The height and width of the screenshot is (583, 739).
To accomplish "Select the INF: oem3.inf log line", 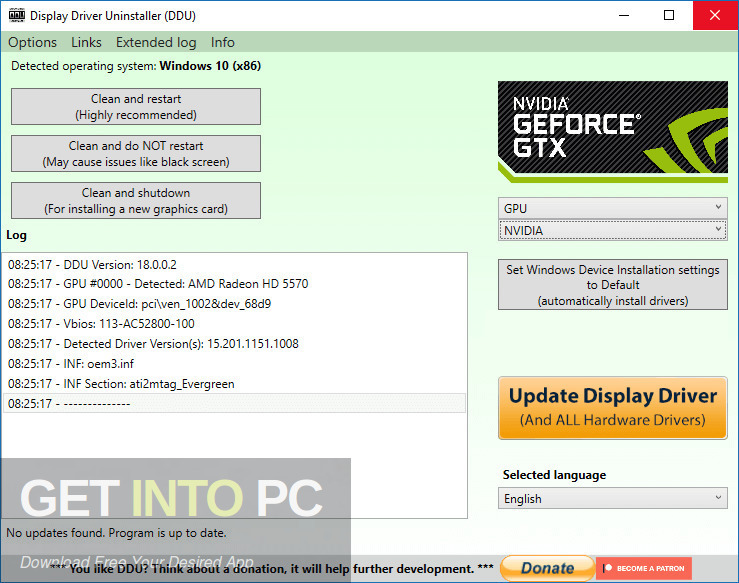I will [x=234, y=364].
